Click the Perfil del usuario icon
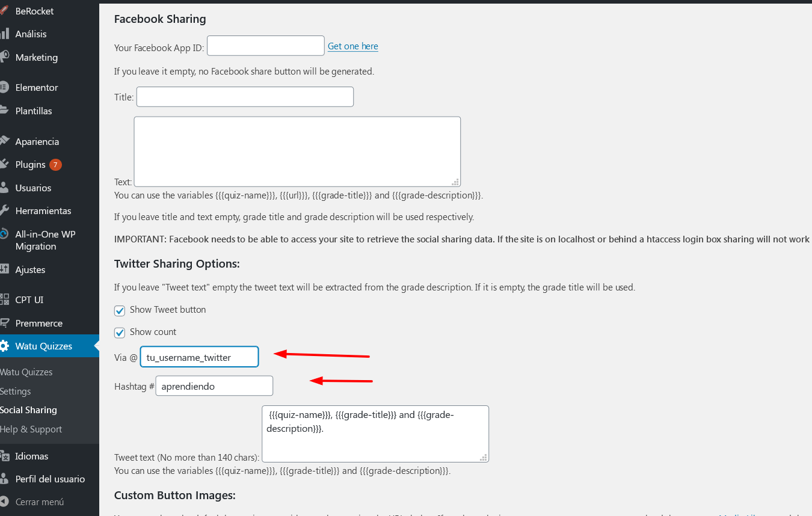Viewport: 812px width, 516px height. click(4, 479)
